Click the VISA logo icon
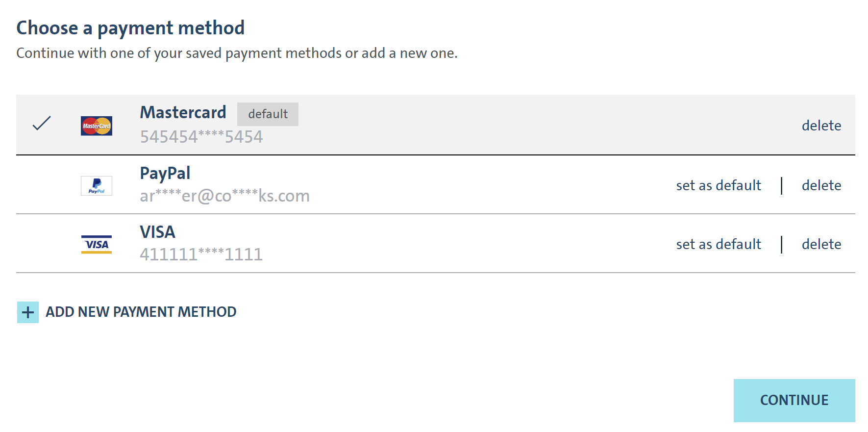 click(97, 244)
